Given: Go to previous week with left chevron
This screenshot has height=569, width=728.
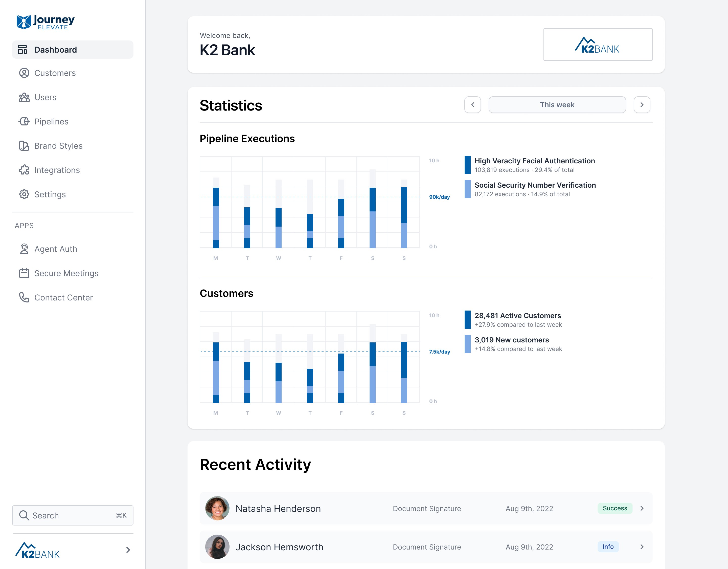Looking at the screenshot, I should tap(472, 105).
